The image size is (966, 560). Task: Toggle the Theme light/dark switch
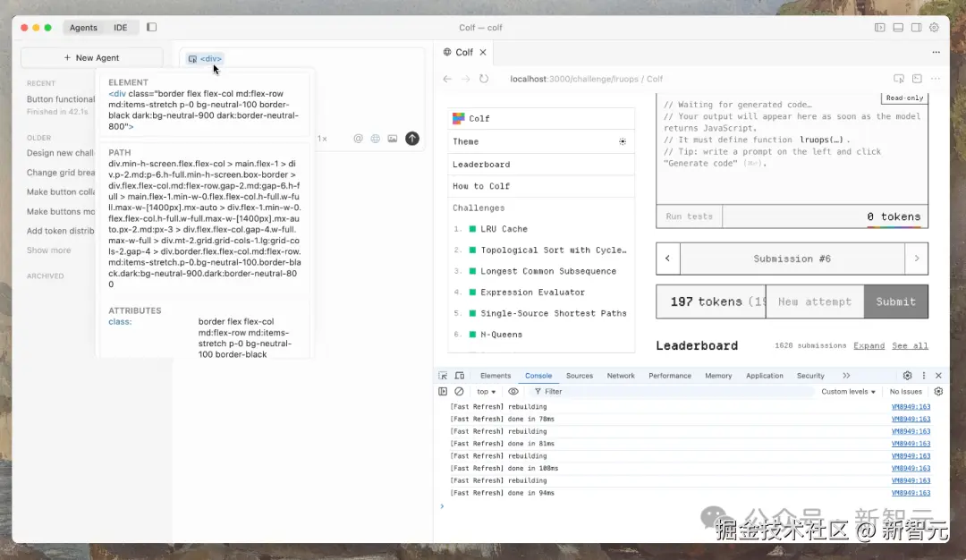(x=623, y=141)
